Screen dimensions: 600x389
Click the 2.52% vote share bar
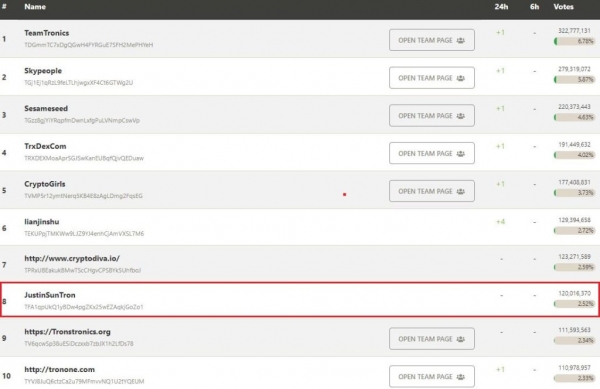tap(574, 304)
